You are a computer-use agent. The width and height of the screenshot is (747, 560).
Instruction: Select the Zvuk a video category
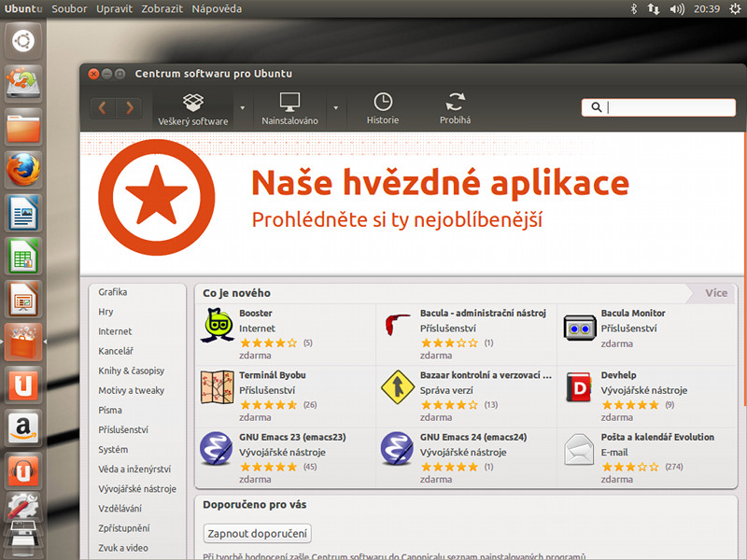click(x=123, y=548)
